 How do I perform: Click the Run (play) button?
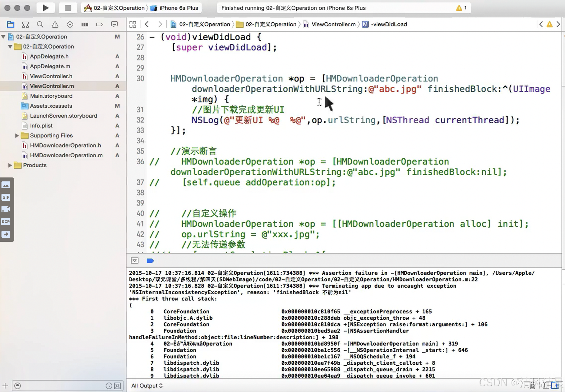[x=45, y=8]
